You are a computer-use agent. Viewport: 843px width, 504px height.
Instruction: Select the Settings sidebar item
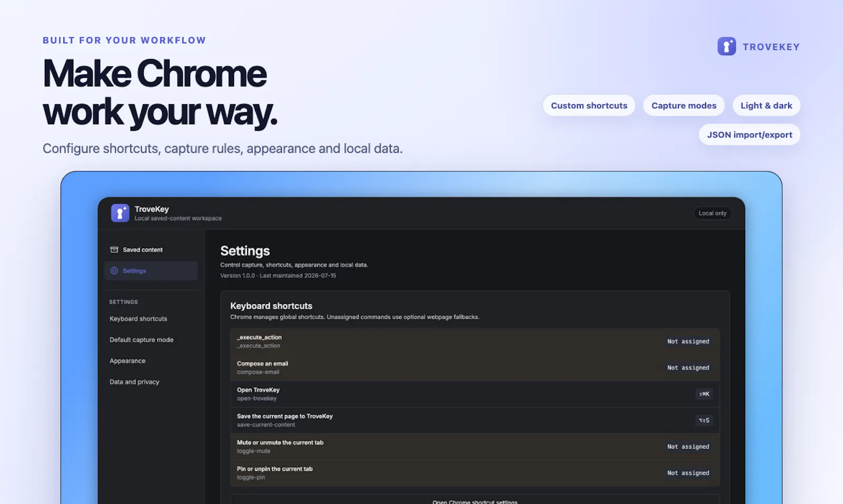point(151,271)
